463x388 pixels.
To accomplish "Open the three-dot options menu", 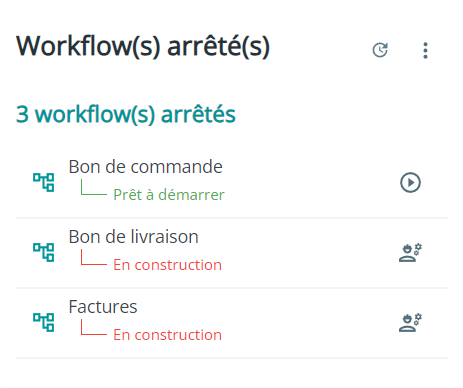I will [425, 51].
